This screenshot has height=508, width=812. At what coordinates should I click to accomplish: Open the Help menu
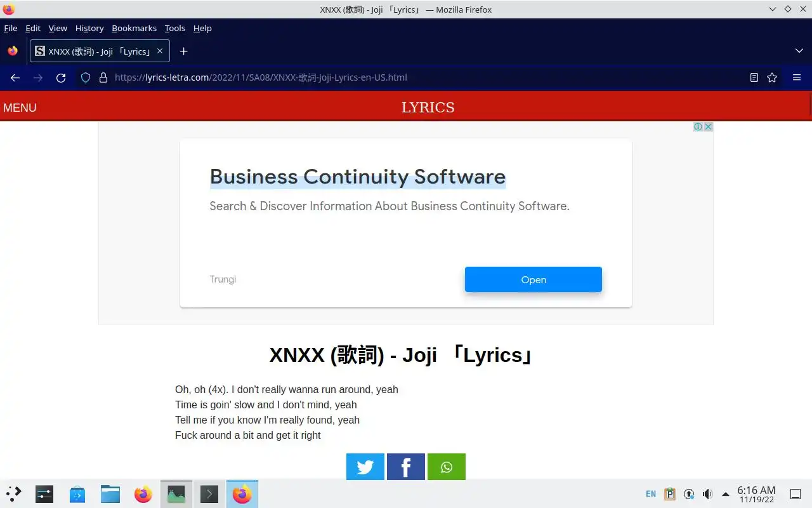202,28
